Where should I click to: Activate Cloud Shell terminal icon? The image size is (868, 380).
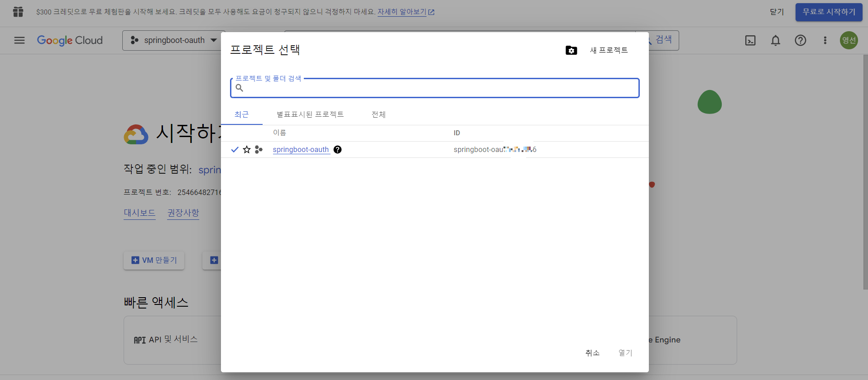point(750,40)
